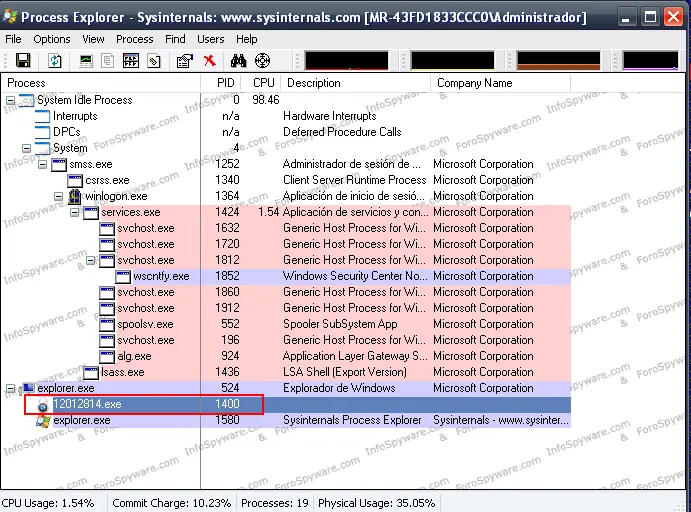The height and width of the screenshot is (512, 691).
Task: Click 'Commit Charge: 10.23%' status entry
Action: [171, 503]
